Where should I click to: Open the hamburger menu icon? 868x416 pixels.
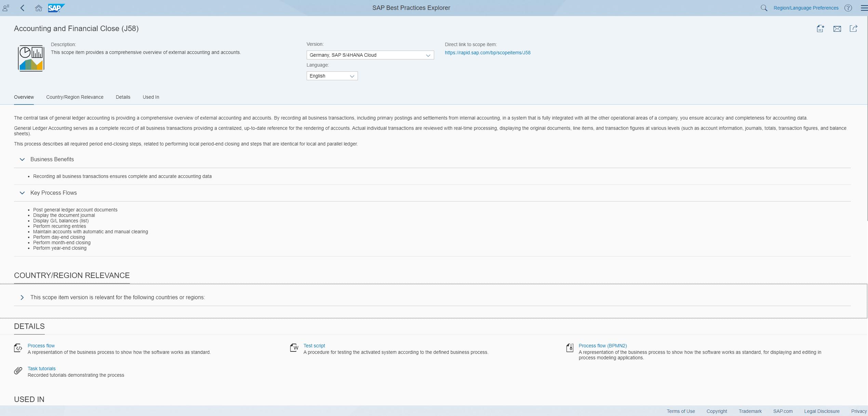[864, 8]
